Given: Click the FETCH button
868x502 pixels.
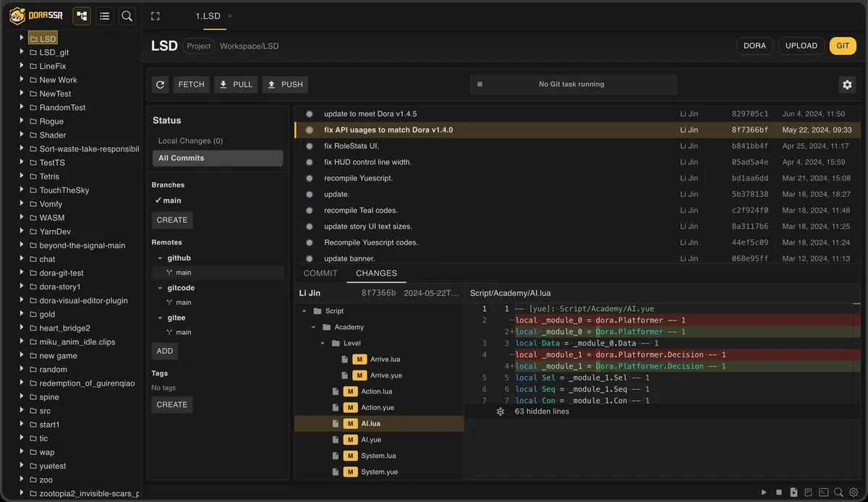Looking at the screenshot, I should 192,85.
